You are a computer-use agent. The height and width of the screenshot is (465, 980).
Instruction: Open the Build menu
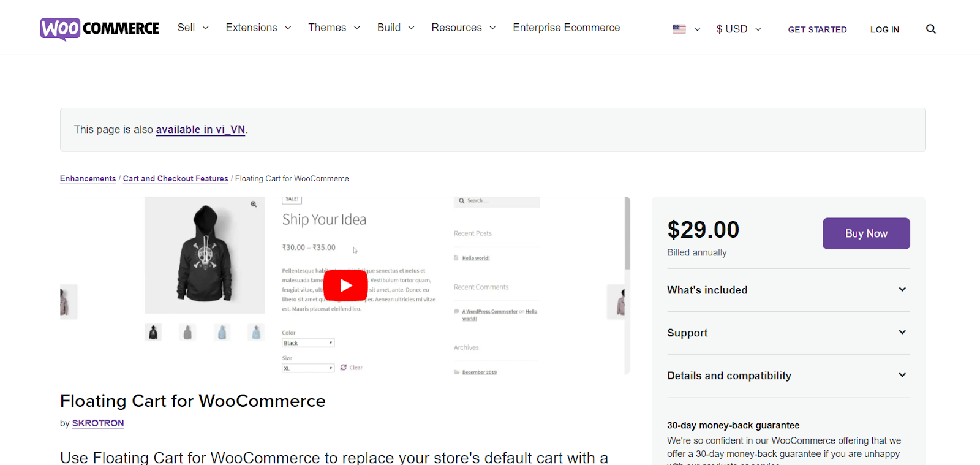click(x=396, y=28)
